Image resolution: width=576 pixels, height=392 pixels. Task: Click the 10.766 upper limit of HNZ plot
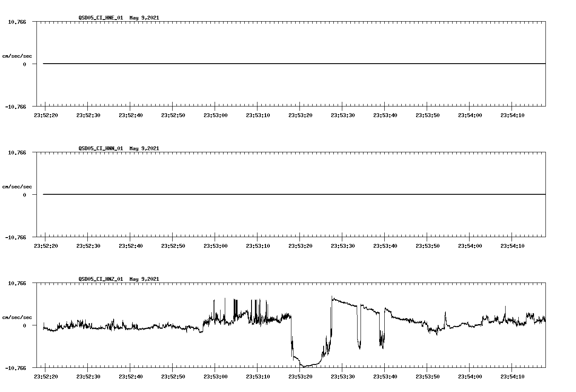(x=17, y=283)
